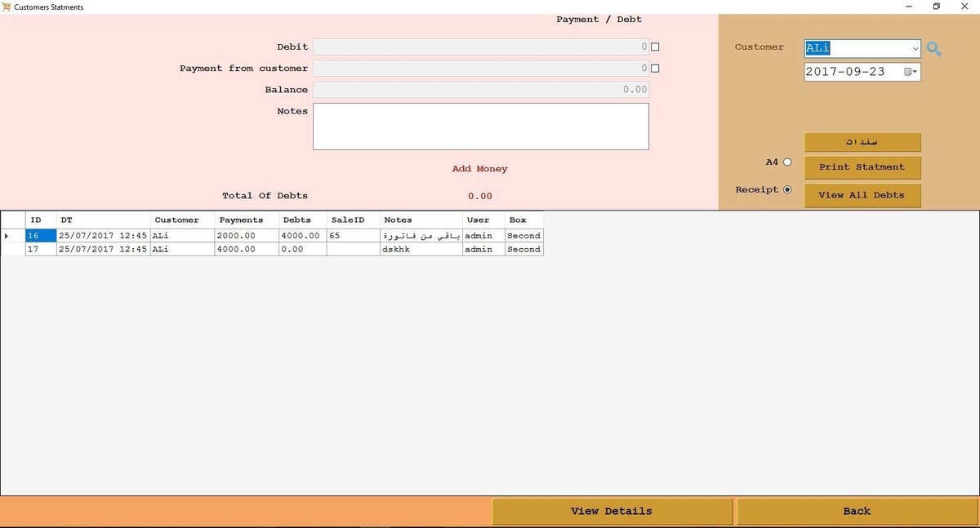Click the magnifier search icon beside Customer
Screen dimensions: 980x528
[934, 49]
